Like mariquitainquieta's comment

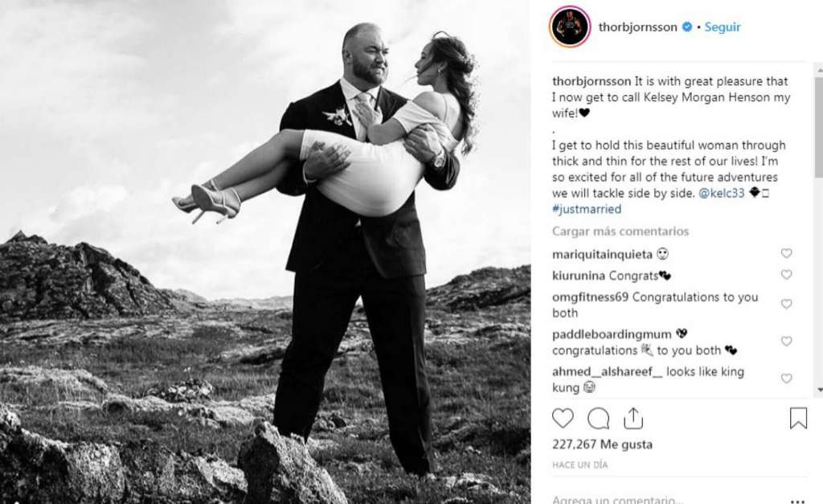(x=786, y=253)
